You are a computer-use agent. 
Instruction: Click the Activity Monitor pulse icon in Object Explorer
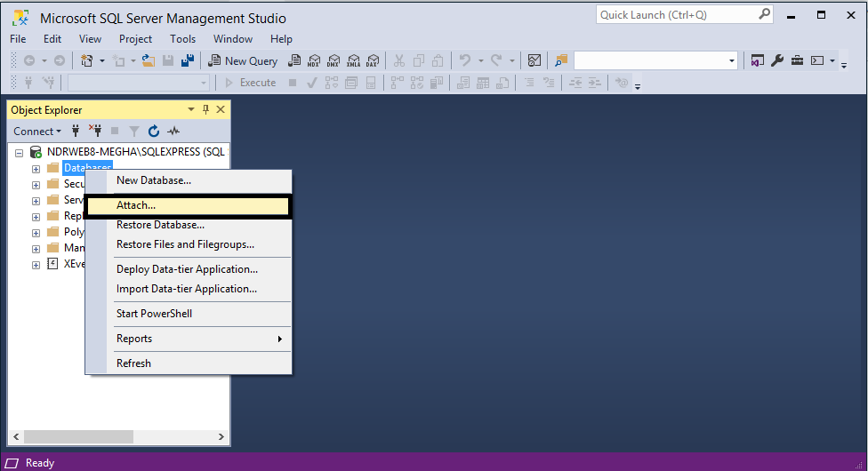click(x=173, y=132)
